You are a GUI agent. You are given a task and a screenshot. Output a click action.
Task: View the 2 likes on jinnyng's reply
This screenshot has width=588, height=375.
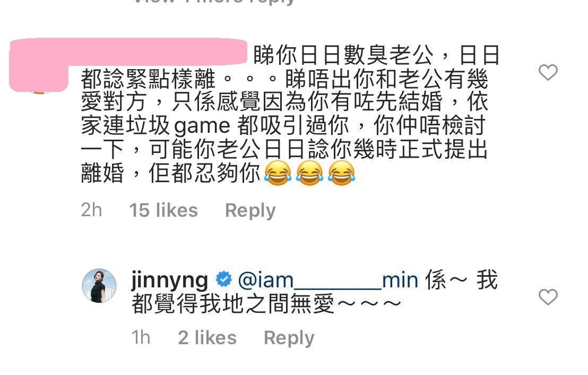coord(207,337)
